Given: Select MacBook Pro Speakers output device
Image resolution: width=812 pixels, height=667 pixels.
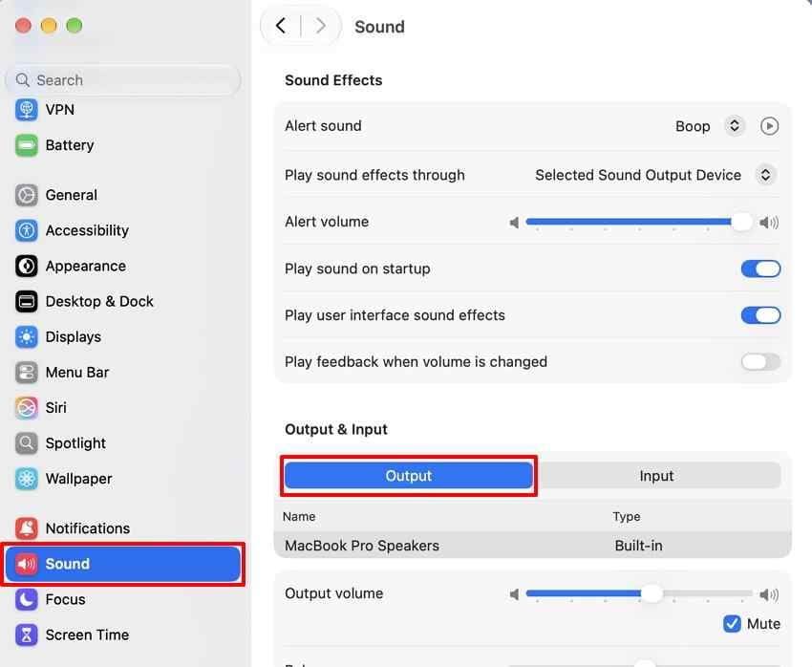Looking at the screenshot, I should click(x=532, y=546).
